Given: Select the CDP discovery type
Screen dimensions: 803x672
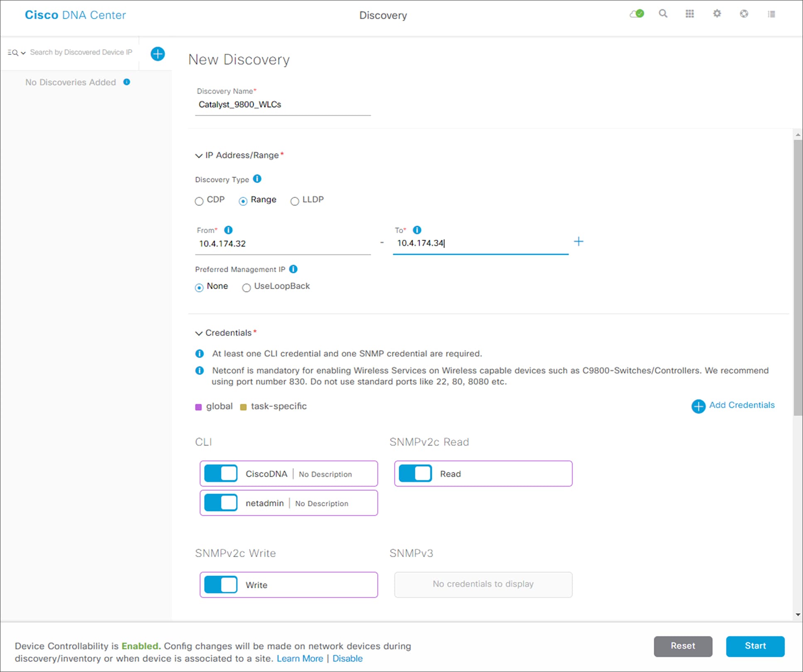Looking at the screenshot, I should [x=199, y=201].
